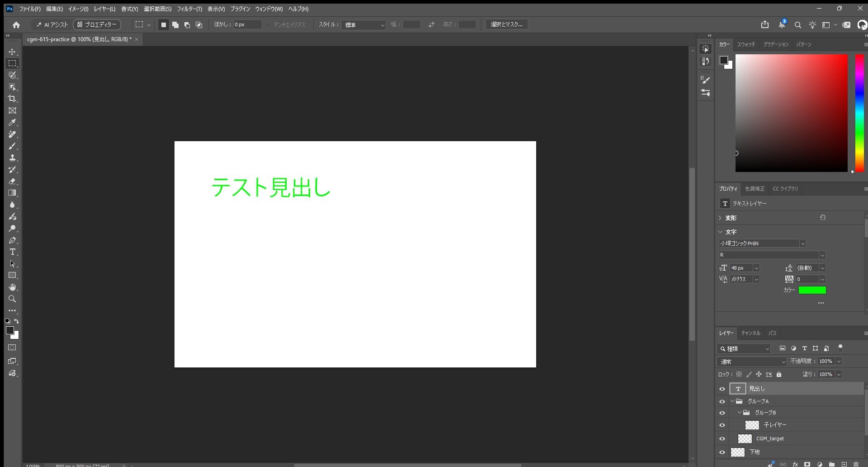
Task: Hide the 見出し text layer
Action: [722, 389]
